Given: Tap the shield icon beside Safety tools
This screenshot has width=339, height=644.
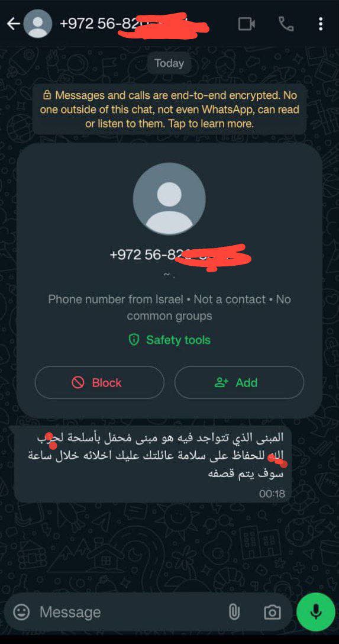Looking at the screenshot, I should pyautogui.click(x=134, y=340).
